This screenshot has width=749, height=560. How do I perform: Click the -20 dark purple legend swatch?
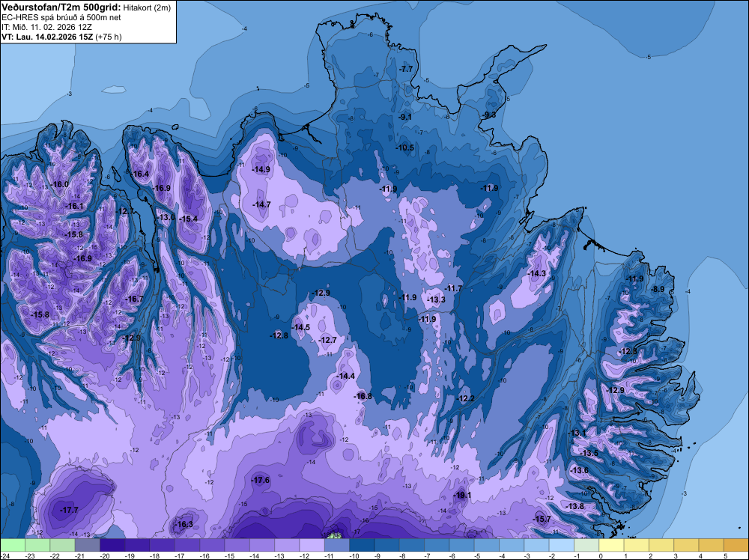[x=112, y=545]
